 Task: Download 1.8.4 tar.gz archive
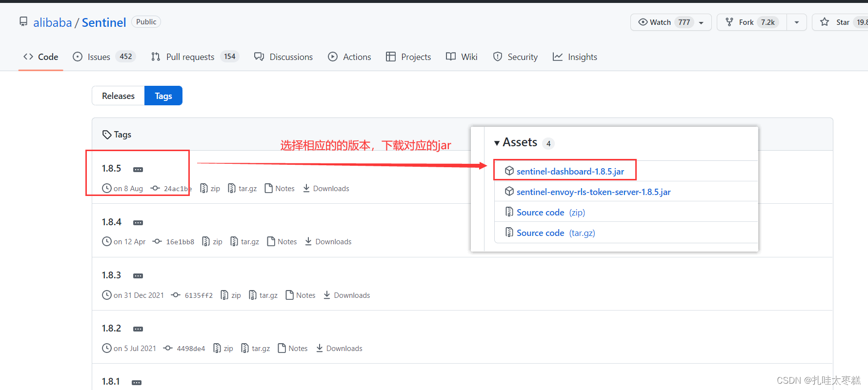point(245,242)
